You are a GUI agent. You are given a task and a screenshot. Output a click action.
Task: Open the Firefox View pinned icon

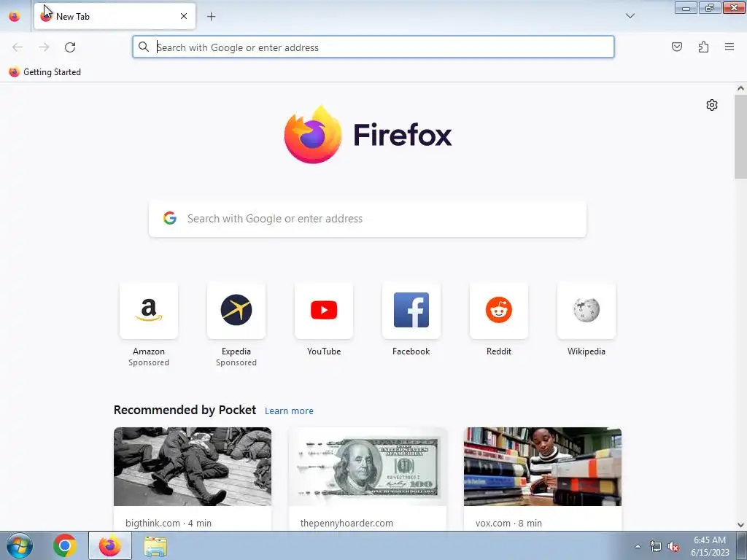point(15,16)
